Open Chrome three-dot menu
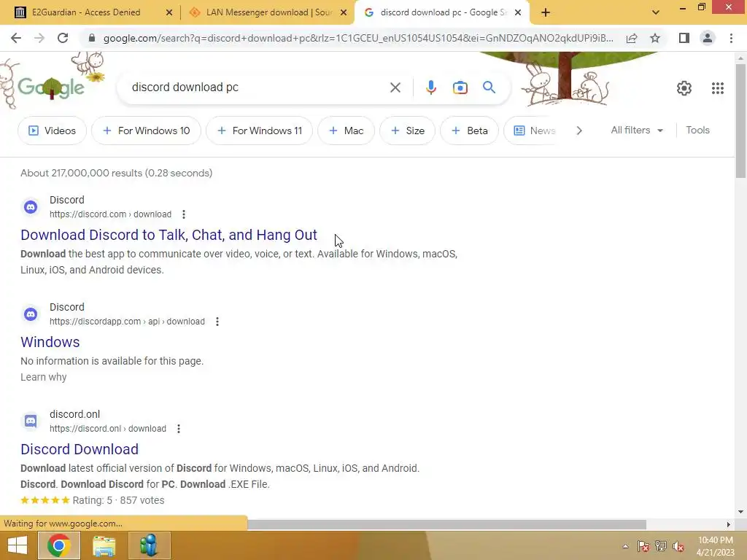Screen dimensions: 747x560 (x=731, y=38)
